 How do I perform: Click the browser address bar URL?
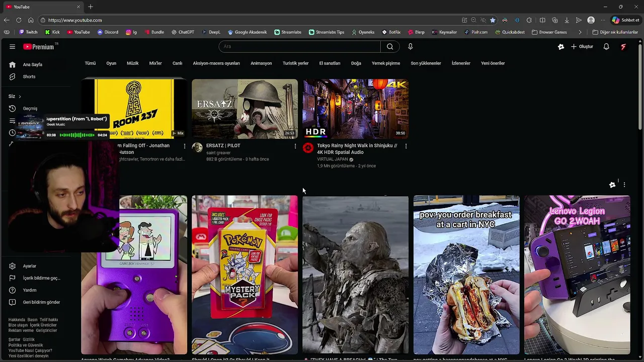pos(75,20)
